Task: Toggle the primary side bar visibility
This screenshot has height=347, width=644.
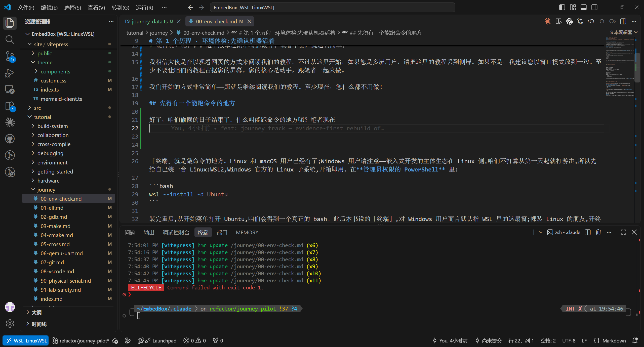Action: pos(562,8)
